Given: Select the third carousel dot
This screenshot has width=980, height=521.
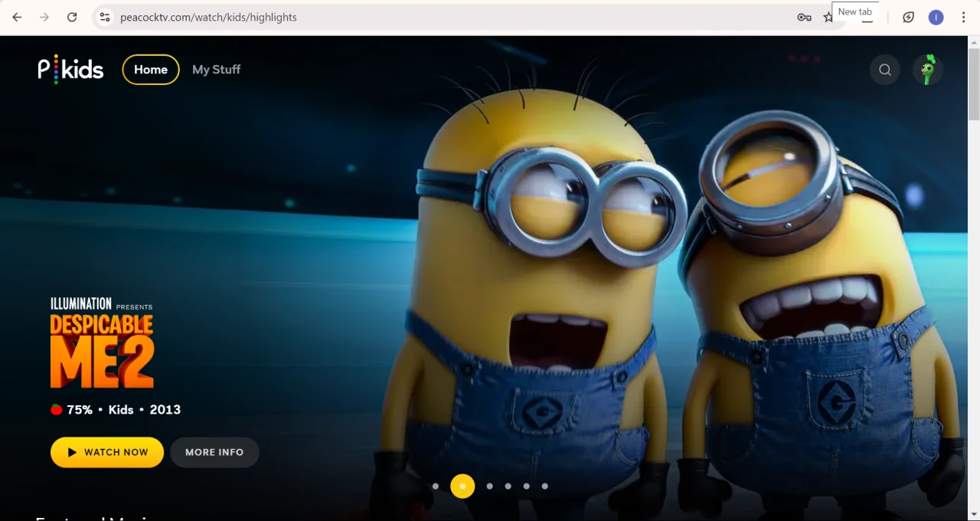Looking at the screenshot, I should pyautogui.click(x=490, y=486).
